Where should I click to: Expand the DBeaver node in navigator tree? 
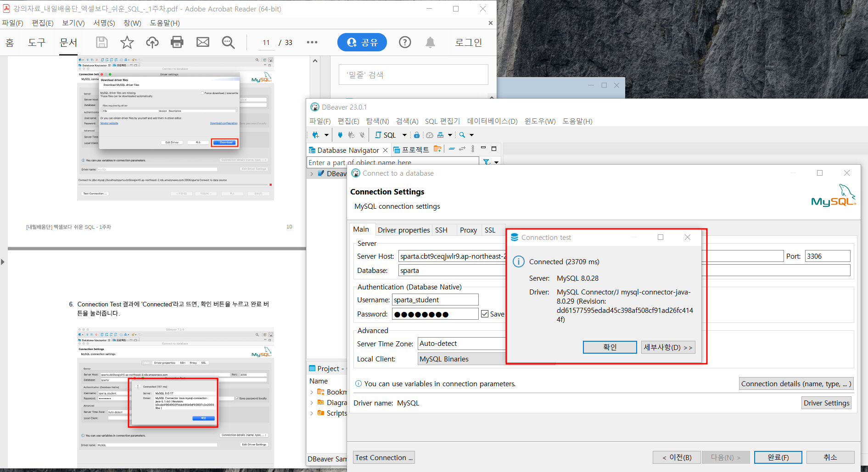(312, 174)
